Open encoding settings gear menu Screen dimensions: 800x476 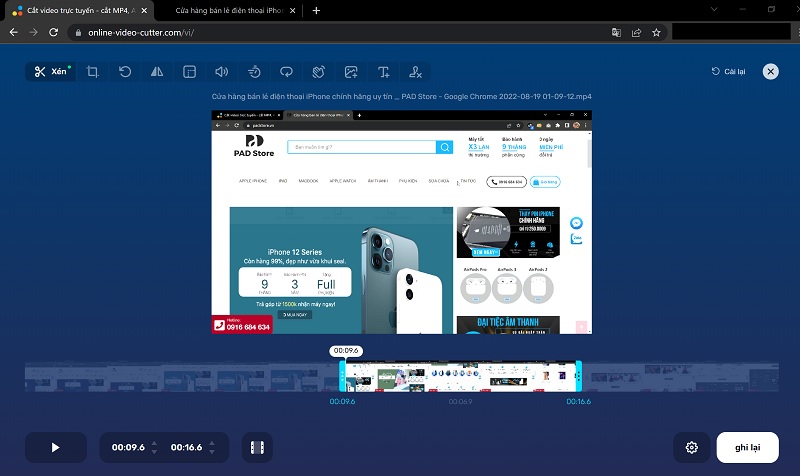[x=689, y=448]
